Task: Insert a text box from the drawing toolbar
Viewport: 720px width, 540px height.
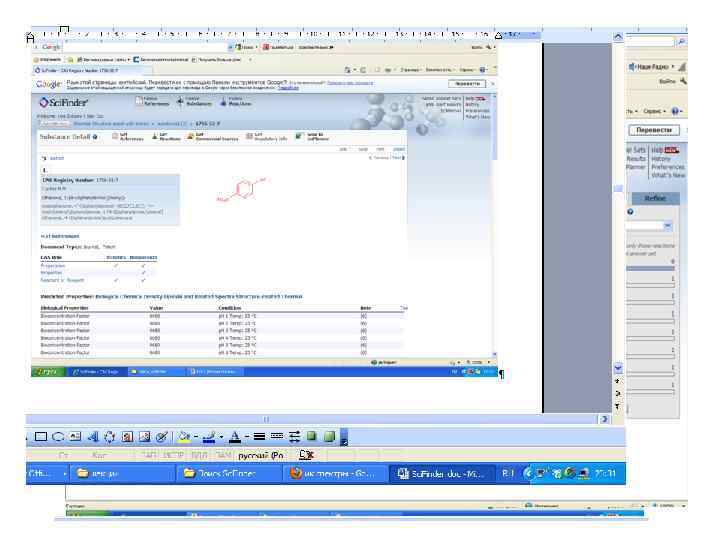Action: tap(75, 437)
